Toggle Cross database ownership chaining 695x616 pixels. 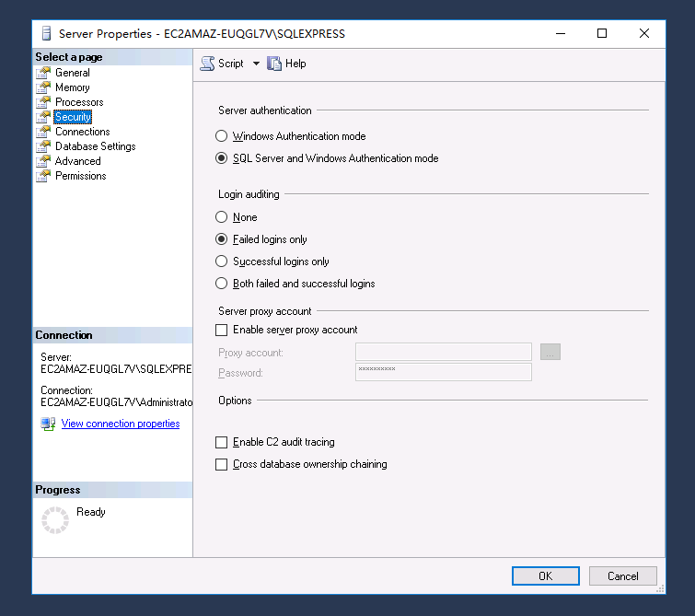pos(221,464)
